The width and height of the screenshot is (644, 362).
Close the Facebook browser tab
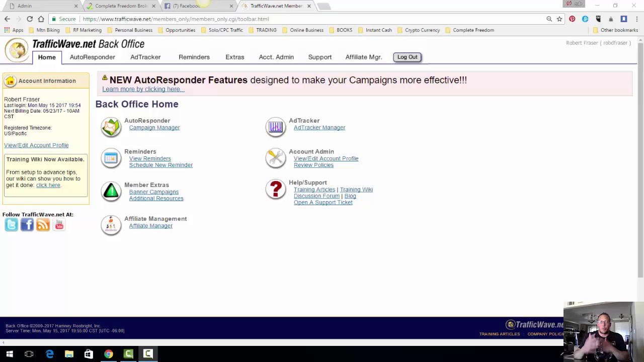pyautogui.click(x=231, y=6)
